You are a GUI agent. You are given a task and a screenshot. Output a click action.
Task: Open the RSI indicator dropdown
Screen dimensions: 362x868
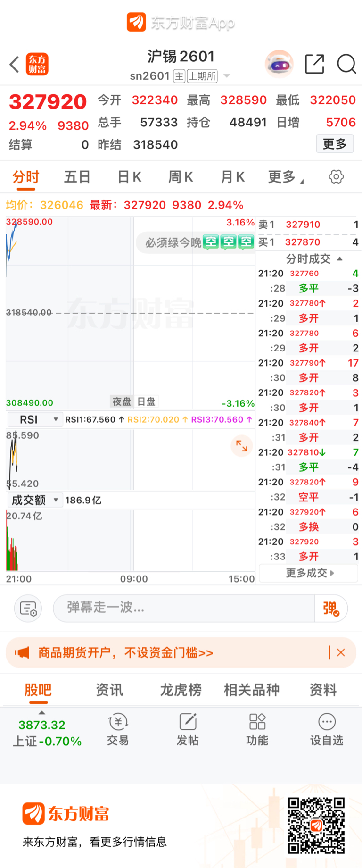(35, 419)
